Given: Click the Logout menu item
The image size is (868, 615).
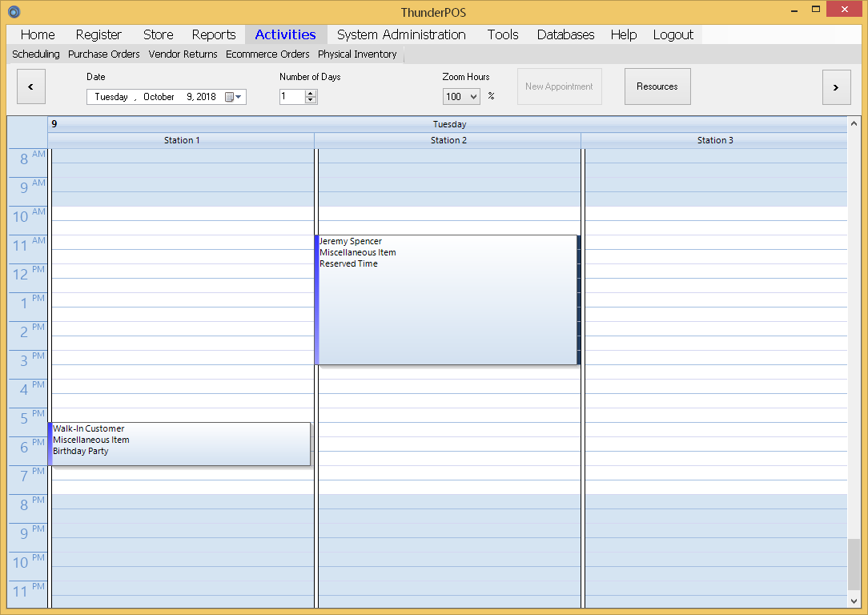Looking at the screenshot, I should pos(673,34).
